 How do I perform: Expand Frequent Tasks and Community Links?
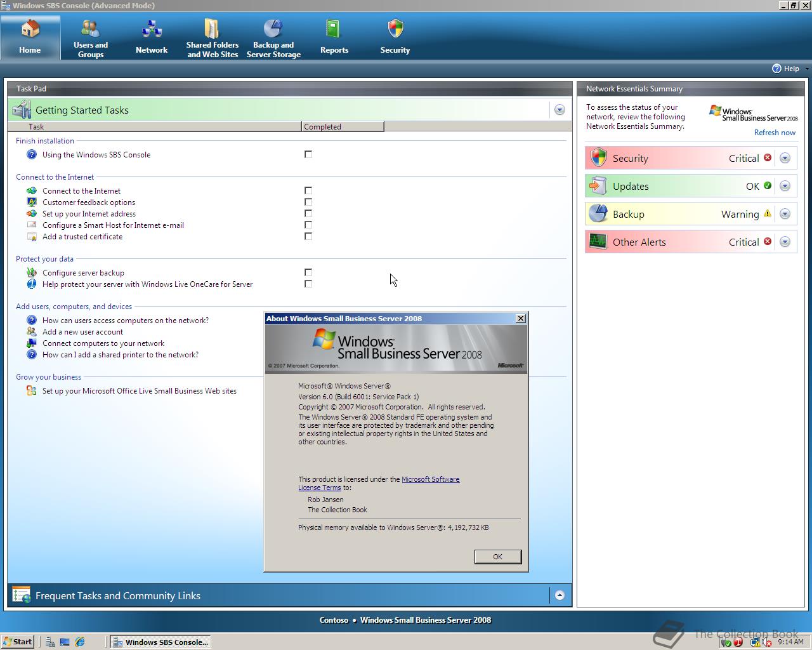(560, 595)
